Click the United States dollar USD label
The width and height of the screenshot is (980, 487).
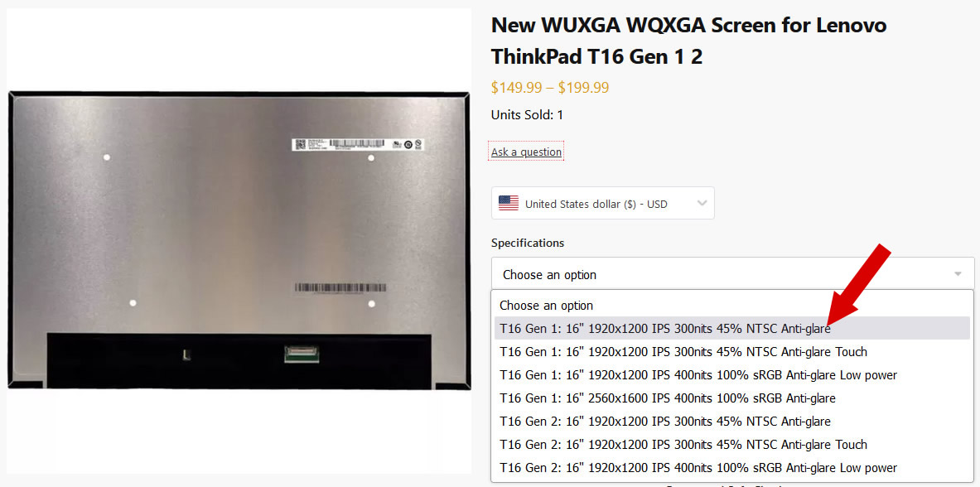tap(596, 204)
